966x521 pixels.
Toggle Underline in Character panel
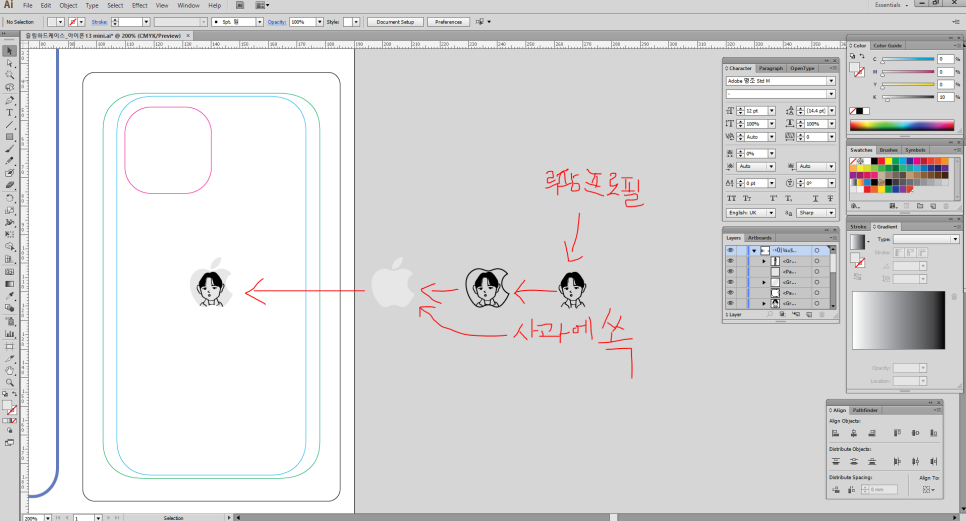click(x=815, y=198)
